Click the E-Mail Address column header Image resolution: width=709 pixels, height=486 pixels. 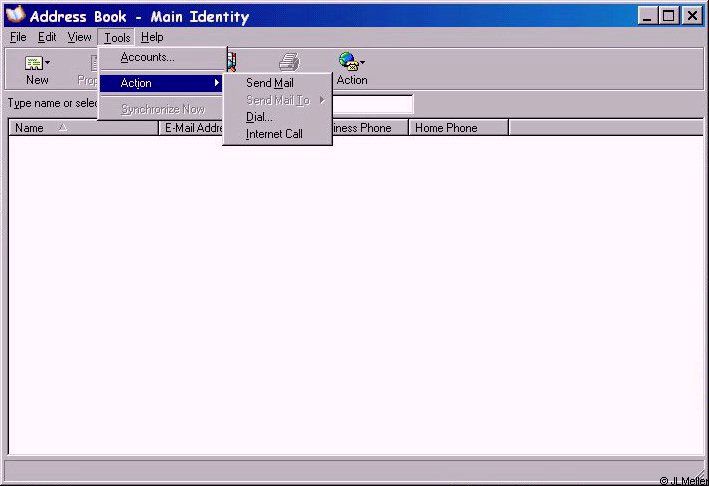[x=191, y=128]
